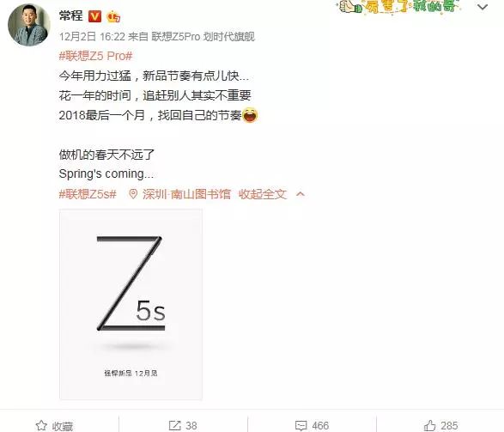
Task: Click the repost share icon
Action: pos(175,425)
